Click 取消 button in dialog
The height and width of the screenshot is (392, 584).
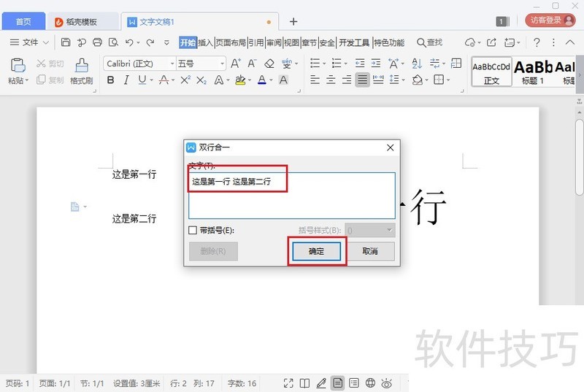(x=370, y=251)
